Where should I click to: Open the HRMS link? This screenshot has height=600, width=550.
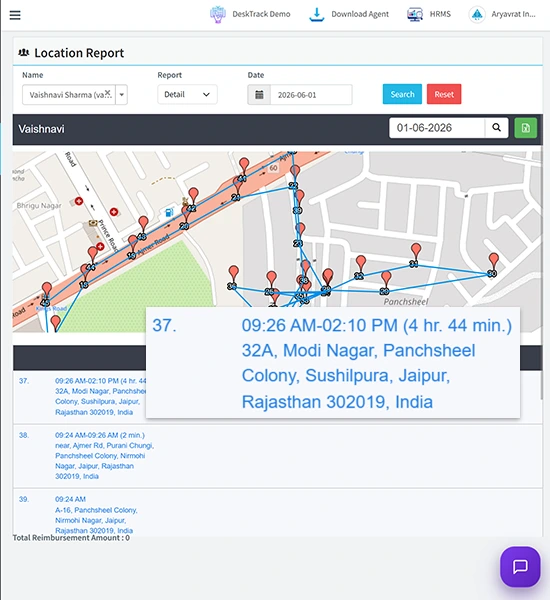(440, 14)
